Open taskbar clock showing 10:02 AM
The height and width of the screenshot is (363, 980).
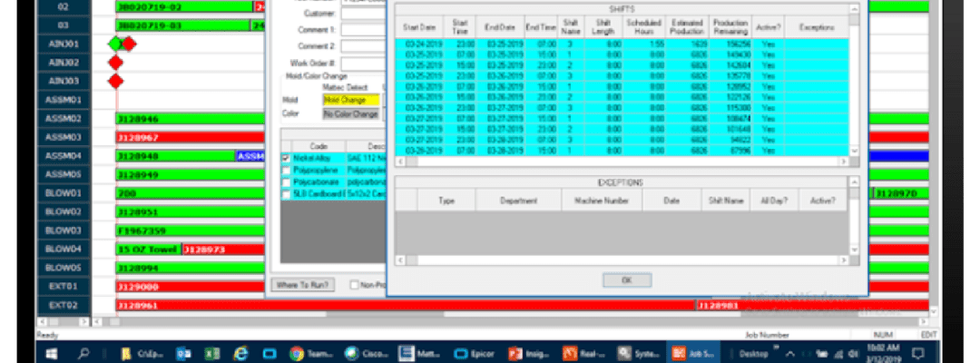885,354
